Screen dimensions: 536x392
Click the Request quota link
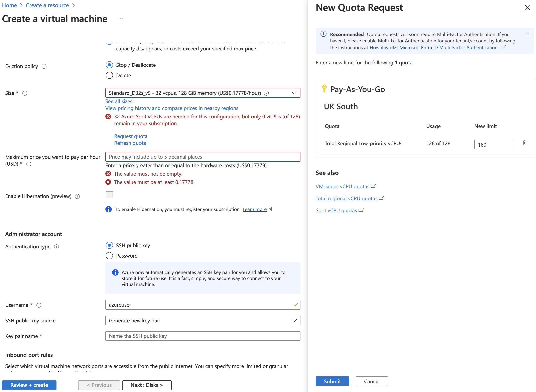tap(131, 136)
